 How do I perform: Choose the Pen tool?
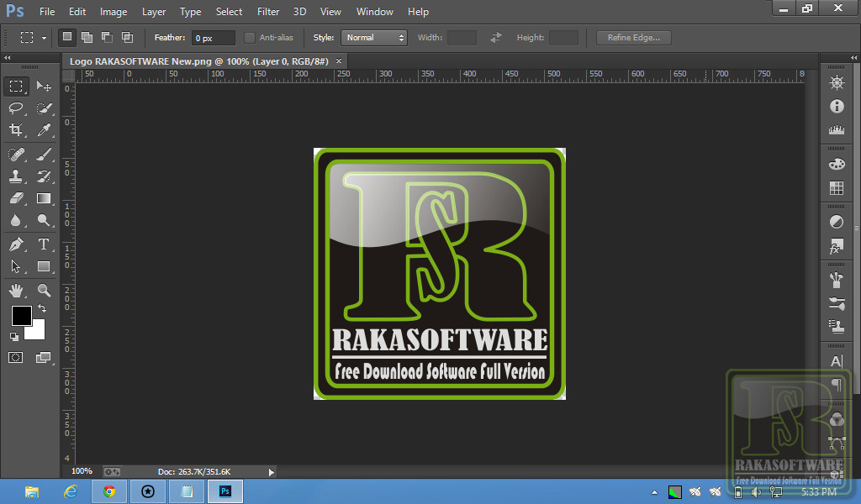click(16, 244)
